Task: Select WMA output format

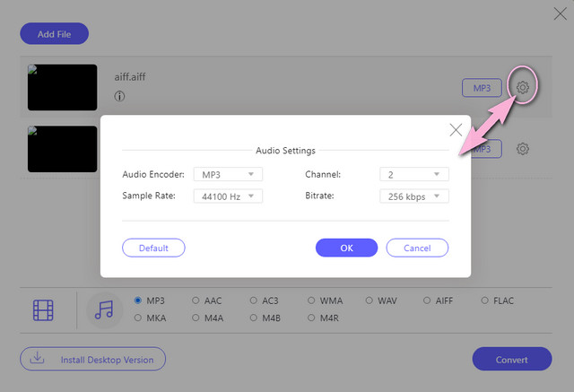Action: tap(311, 301)
